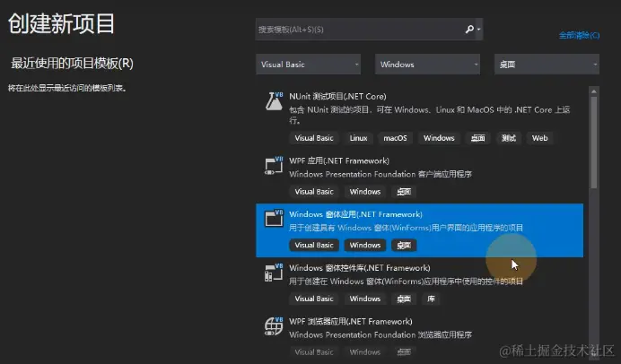This screenshot has height=364, width=621.
Task: Click the Windows tag under WPF 应用
Action: pos(364,192)
